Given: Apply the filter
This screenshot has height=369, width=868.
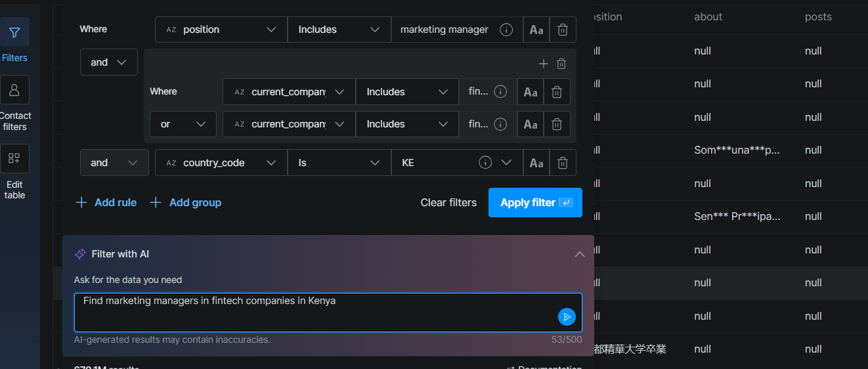Looking at the screenshot, I should pos(535,202).
